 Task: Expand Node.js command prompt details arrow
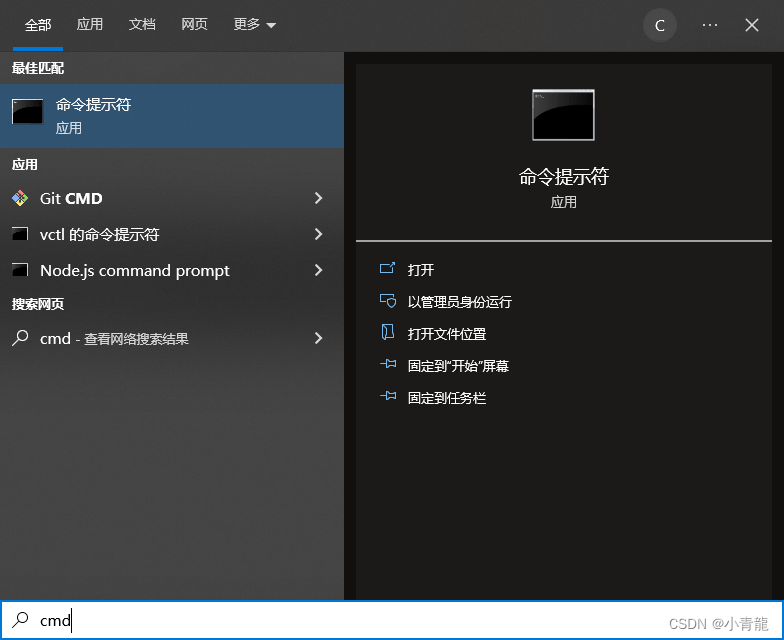(x=318, y=270)
